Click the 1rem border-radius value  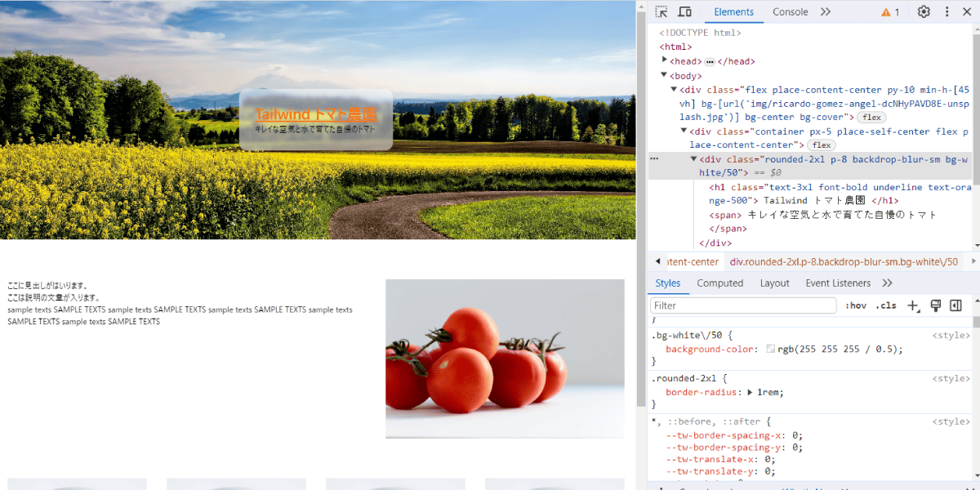770,392
